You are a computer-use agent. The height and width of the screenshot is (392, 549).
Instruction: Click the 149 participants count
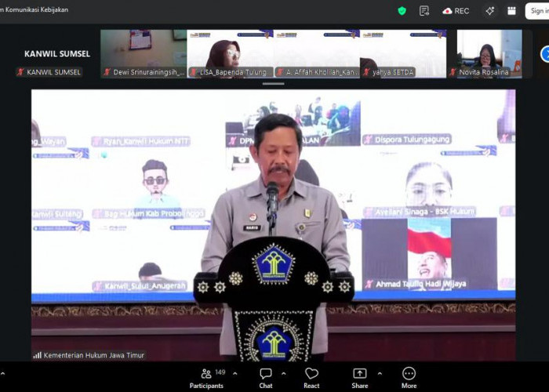(x=220, y=372)
